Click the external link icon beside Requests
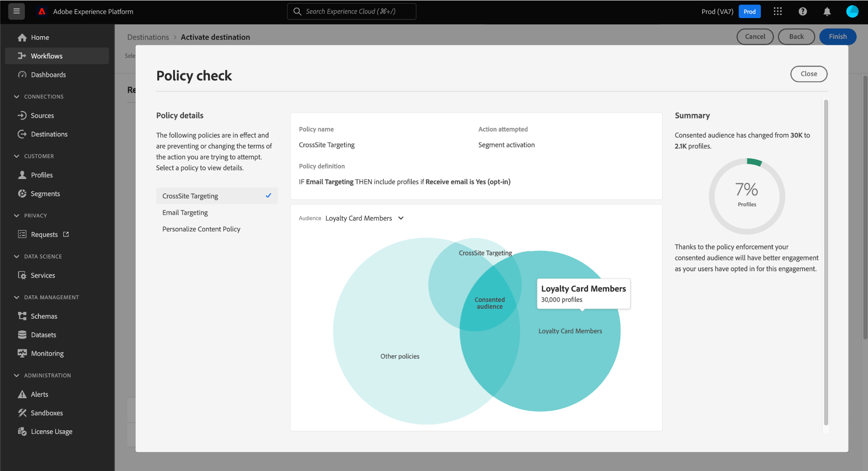This screenshot has width=868, height=471. [66, 234]
